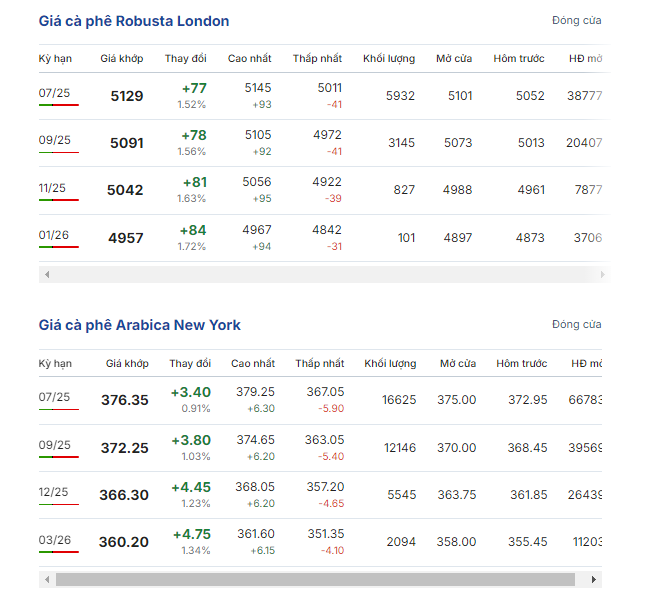Click Hôm trước header in Robusta table
Image resolution: width=645 pixels, height=596 pixels.
[x=519, y=58]
